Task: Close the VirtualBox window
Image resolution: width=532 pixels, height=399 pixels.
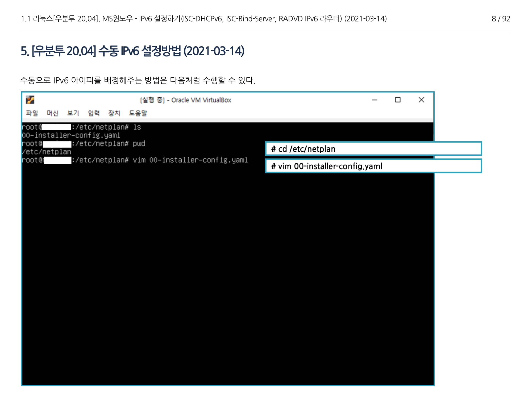Action: [x=421, y=100]
